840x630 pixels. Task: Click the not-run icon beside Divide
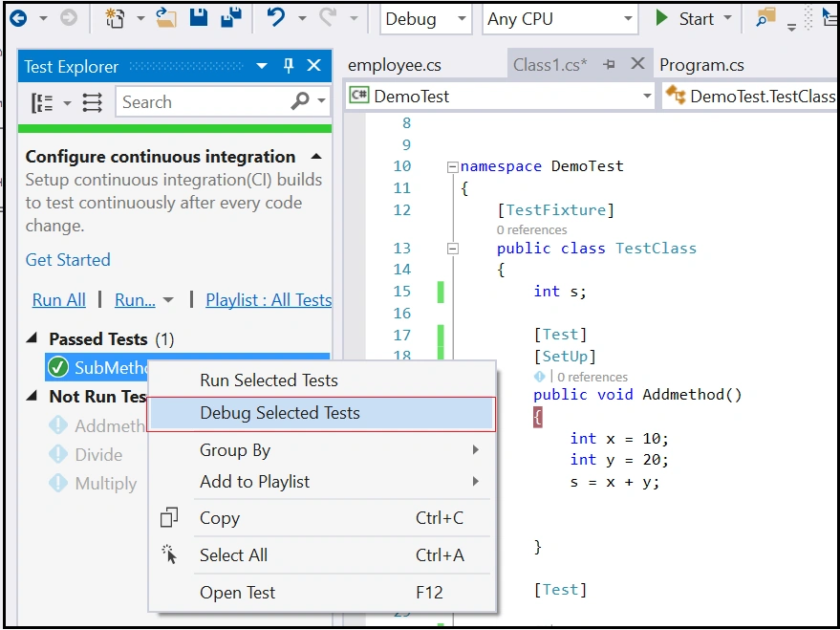point(58,455)
